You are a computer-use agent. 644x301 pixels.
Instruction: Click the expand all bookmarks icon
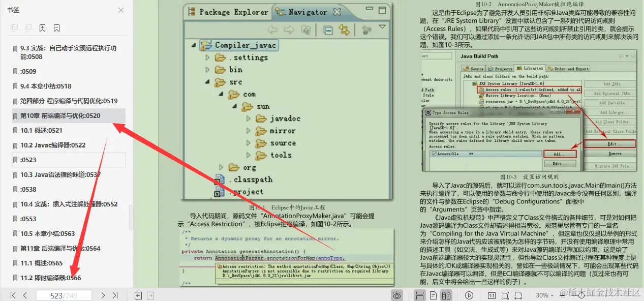click(x=14, y=28)
